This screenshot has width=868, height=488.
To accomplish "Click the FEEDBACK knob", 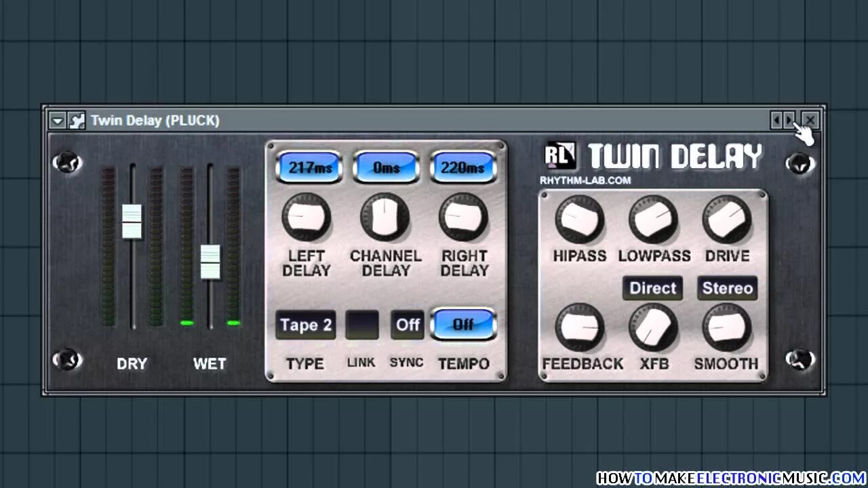I will pos(580,327).
